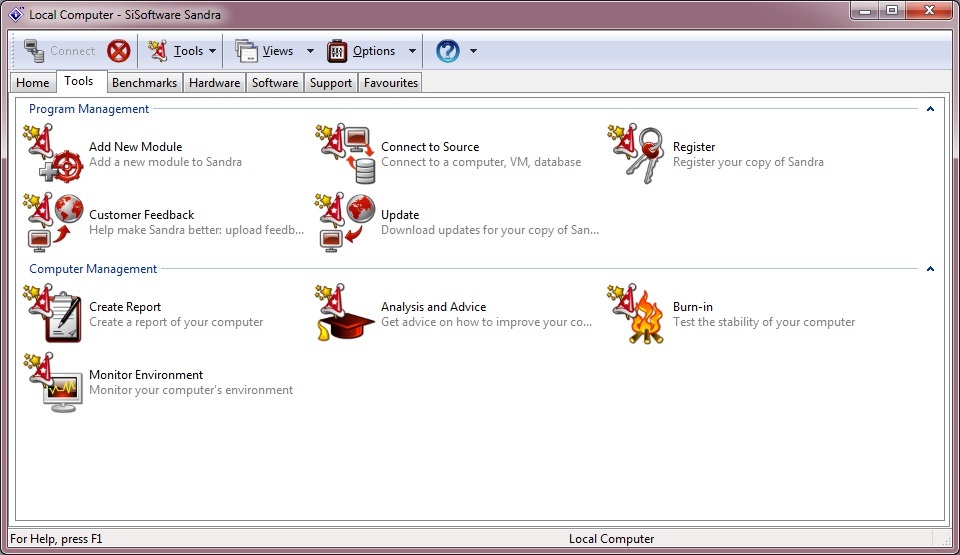The image size is (960, 555).
Task: Click the Local Computer status bar entry
Action: coord(612,539)
